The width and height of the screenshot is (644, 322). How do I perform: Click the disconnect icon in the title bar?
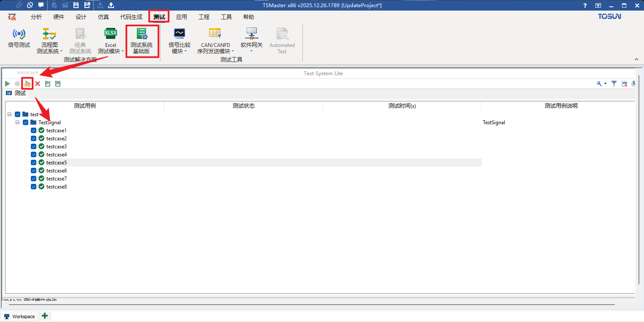click(x=30, y=5)
